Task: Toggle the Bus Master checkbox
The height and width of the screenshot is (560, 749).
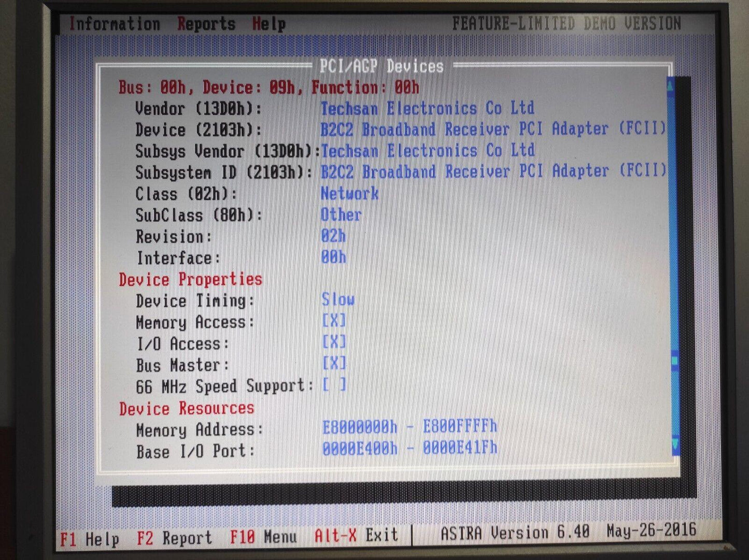Action: tap(334, 363)
